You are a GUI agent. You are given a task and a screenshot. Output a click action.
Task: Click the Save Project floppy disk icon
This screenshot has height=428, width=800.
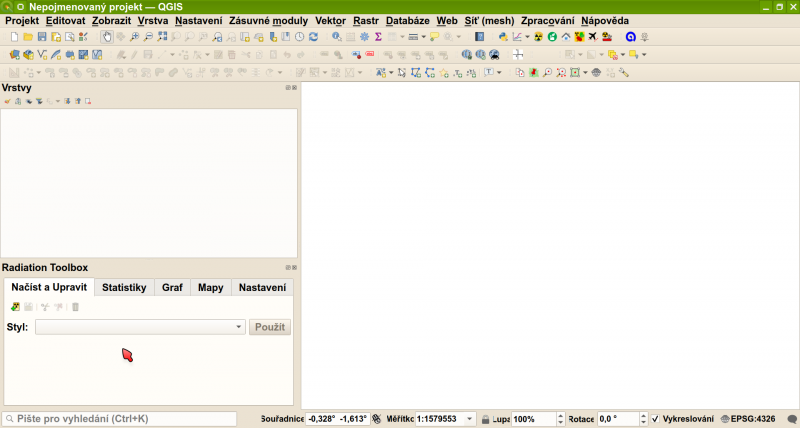coord(42,36)
